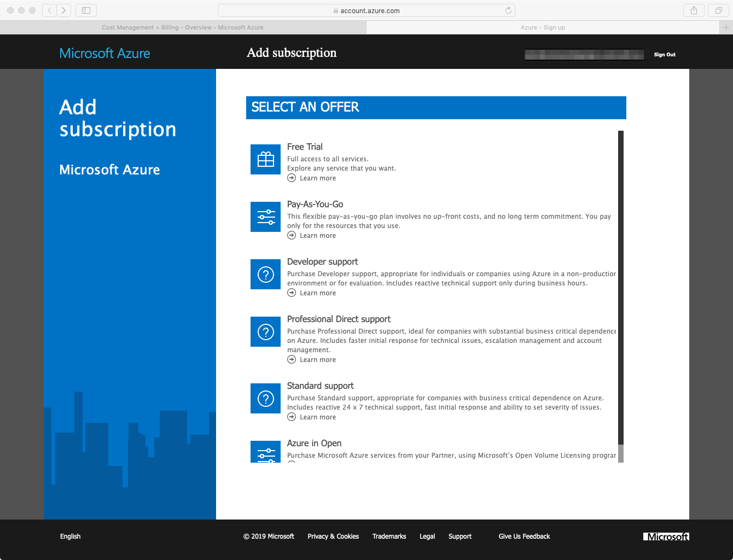Choose the Standard support question-mark icon
The height and width of the screenshot is (560, 733).
[265, 398]
